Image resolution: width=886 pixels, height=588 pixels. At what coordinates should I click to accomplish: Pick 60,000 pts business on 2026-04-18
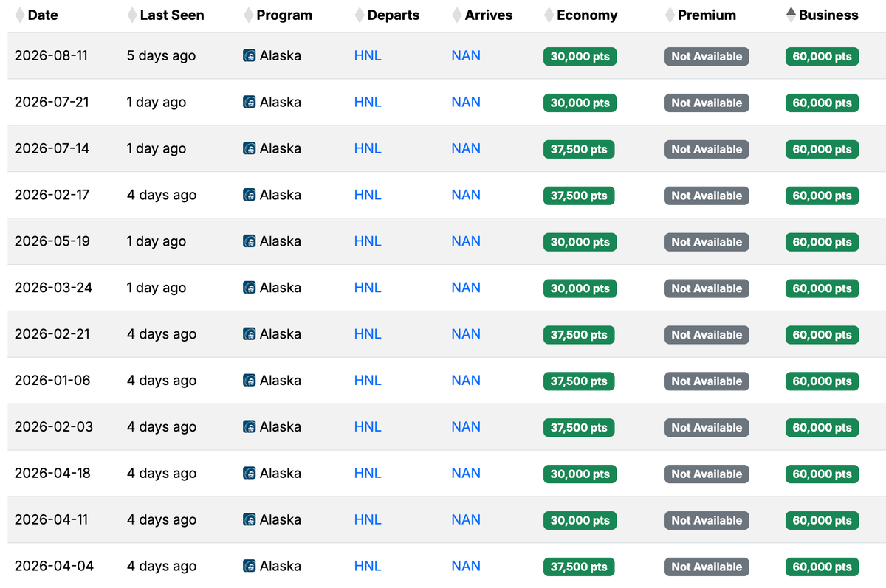[822, 474]
